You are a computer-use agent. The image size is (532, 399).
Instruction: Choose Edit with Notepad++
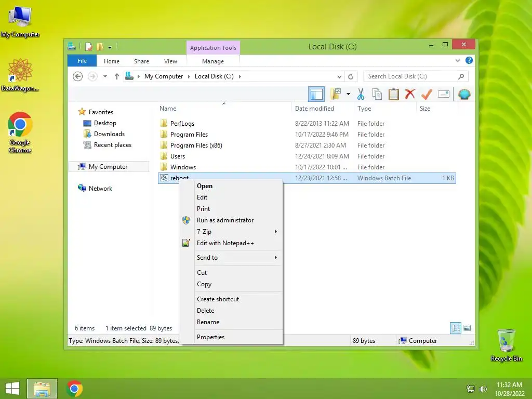tap(231, 243)
